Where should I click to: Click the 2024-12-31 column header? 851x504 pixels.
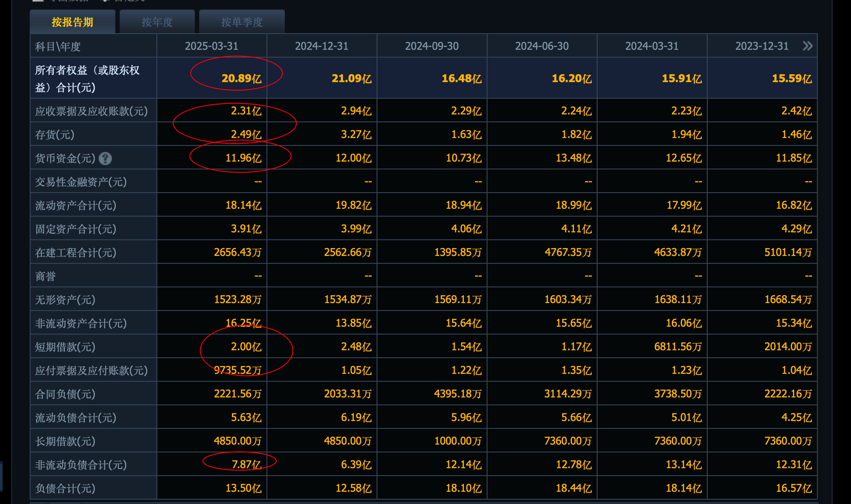coord(322,46)
